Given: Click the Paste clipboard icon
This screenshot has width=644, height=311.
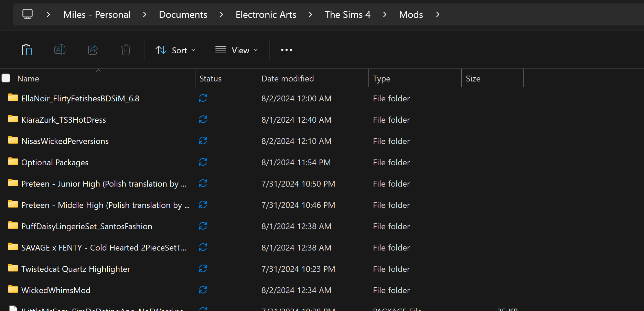Looking at the screenshot, I should tap(27, 50).
